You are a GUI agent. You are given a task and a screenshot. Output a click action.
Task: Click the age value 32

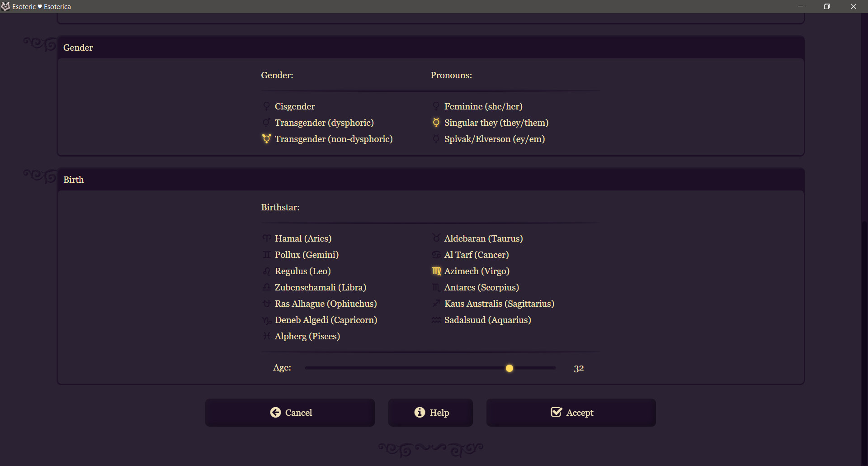point(579,368)
